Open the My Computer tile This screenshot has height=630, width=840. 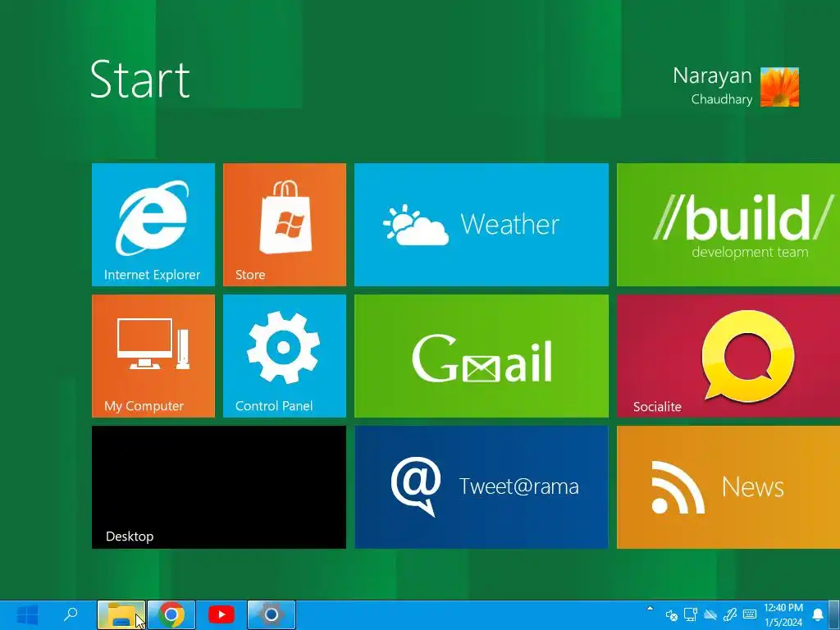pos(153,356)
